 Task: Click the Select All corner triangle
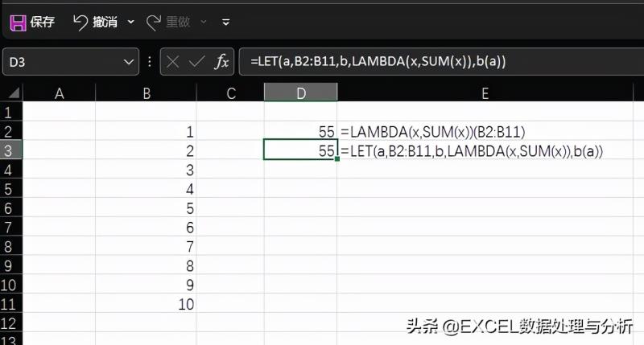[x=14, y=93]
